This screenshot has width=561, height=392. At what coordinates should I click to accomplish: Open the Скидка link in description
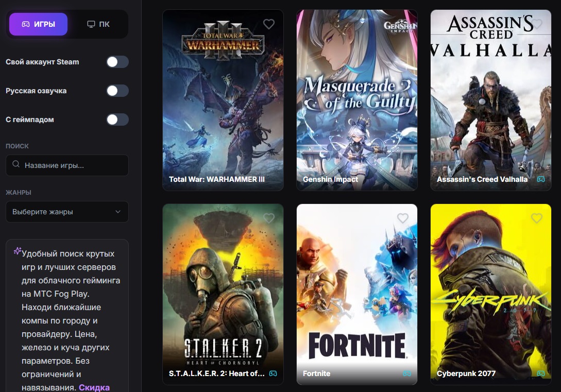tap(94, 387)
